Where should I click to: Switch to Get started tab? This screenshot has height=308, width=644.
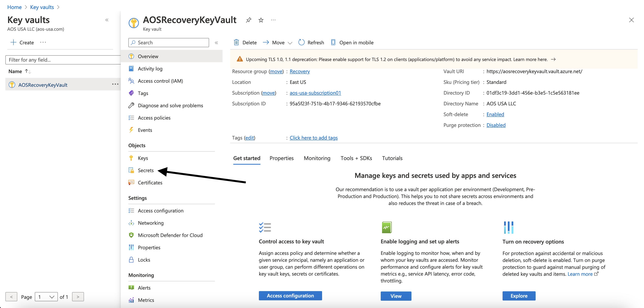coord(247,158)
